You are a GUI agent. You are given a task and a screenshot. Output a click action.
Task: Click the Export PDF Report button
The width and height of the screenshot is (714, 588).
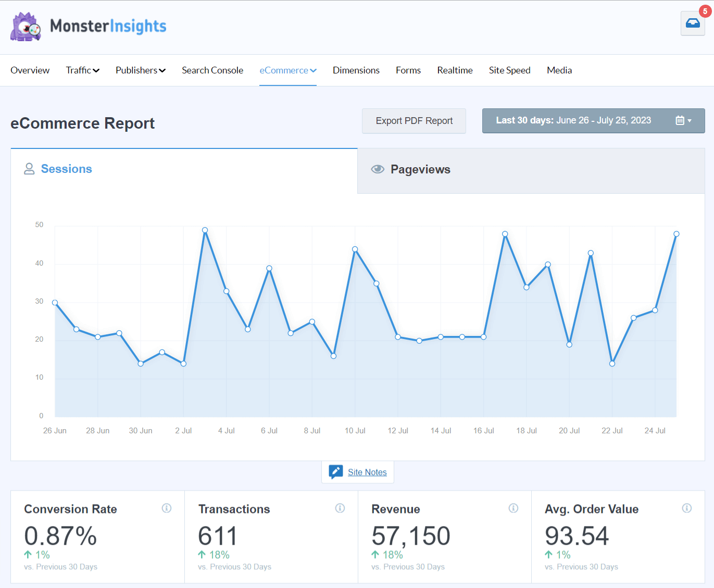click(x=414, y=121)
